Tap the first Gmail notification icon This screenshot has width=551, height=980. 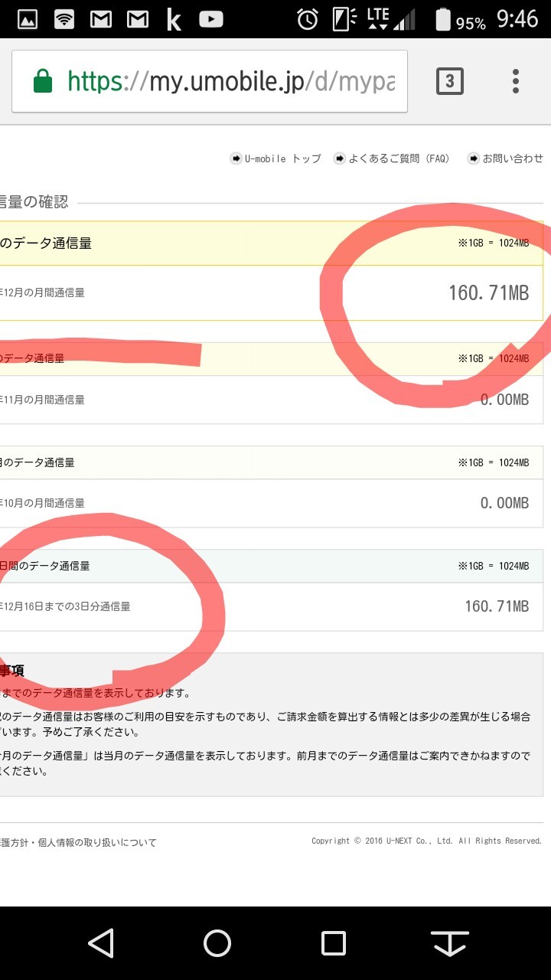[101, 20]
